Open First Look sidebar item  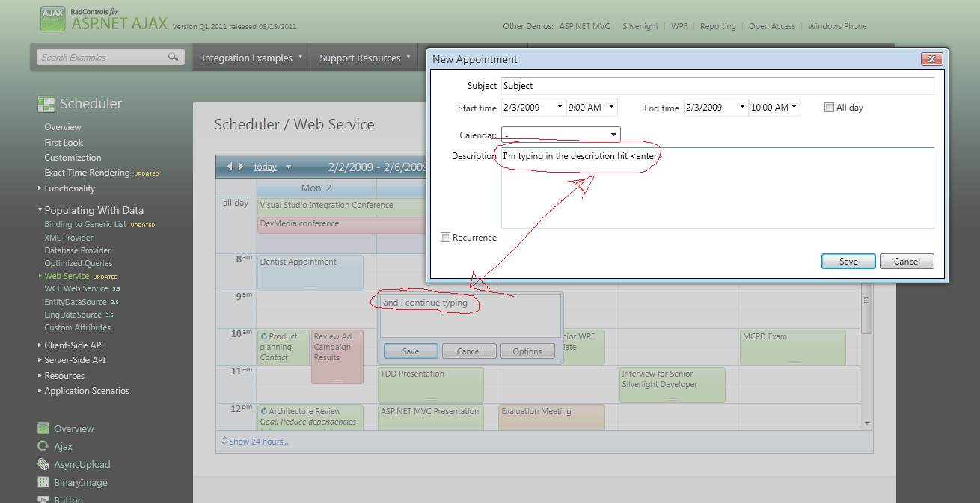(x=64, y=143)
